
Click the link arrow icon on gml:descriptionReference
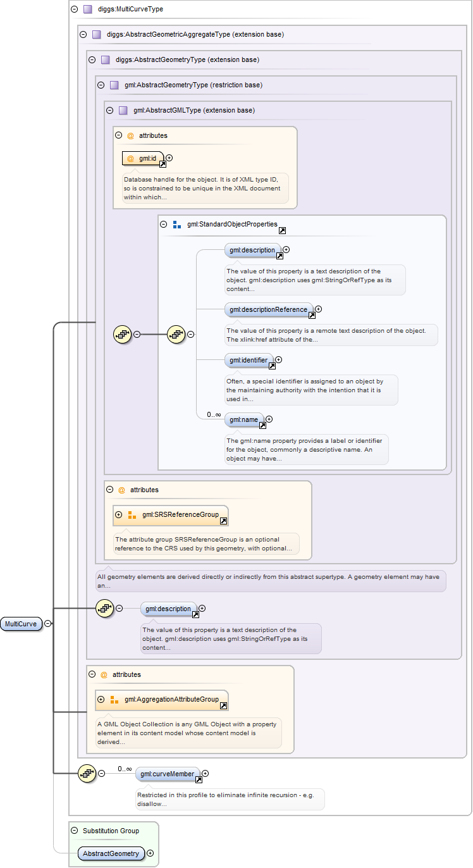pyautogui.click(x=311, y=315)
